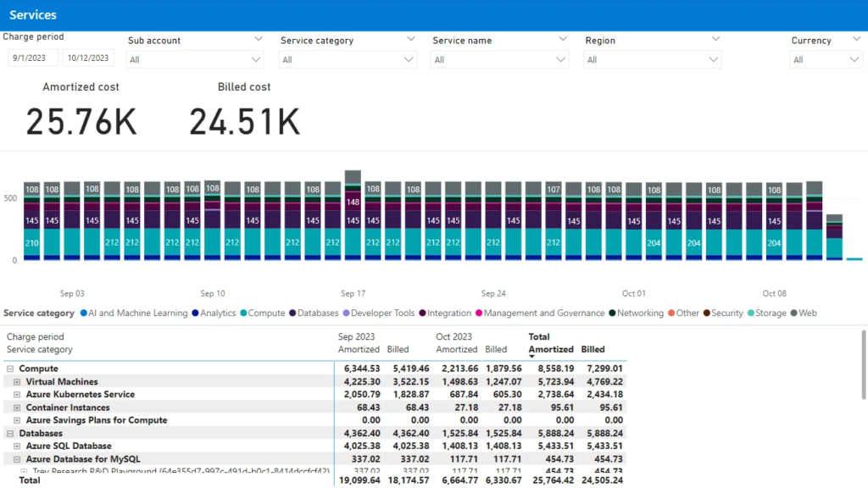This screenshot has width=868, height=488.
Task: Collapse the Azure Database for MySQL row
Action: (17, 459)
